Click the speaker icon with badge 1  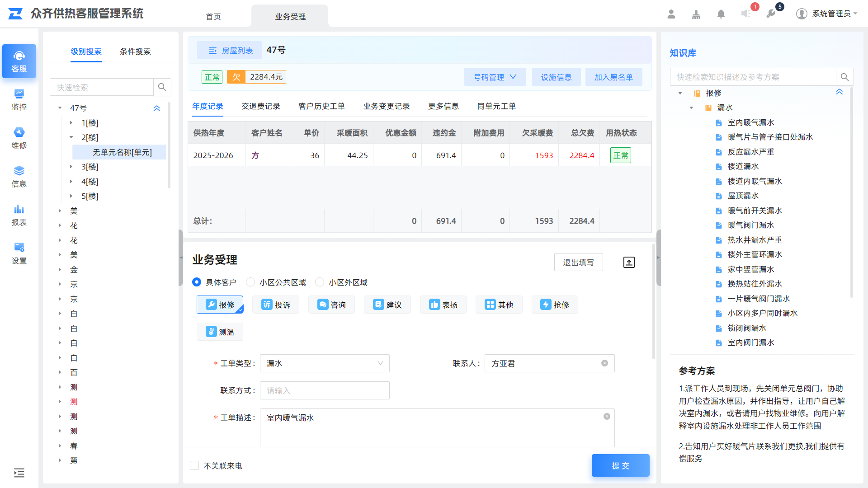pyautogui.click(x=746, y=14)
